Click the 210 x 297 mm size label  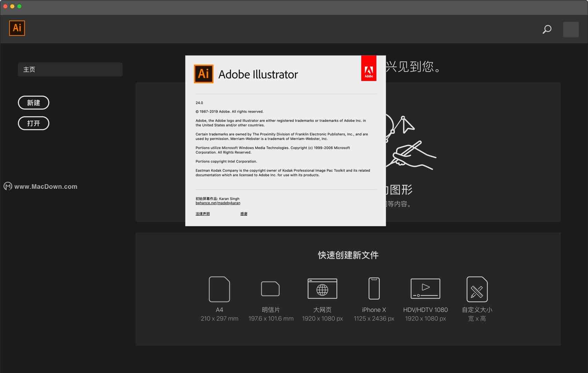(219, 319)
